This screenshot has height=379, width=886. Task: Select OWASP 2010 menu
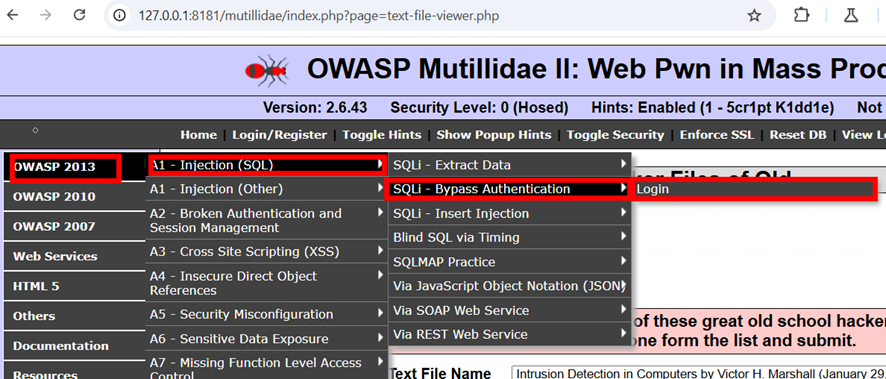(x=74, y=197)
